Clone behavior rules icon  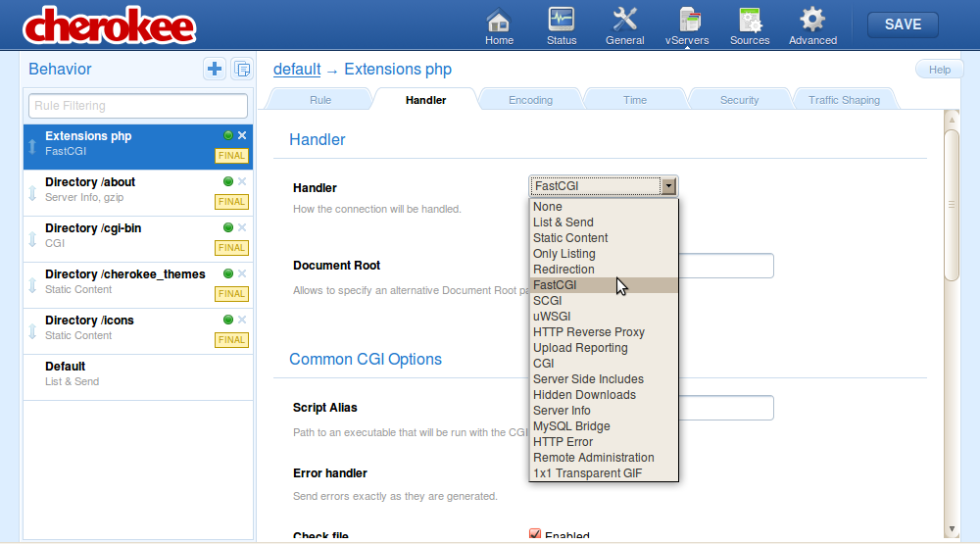click(242, 69)
